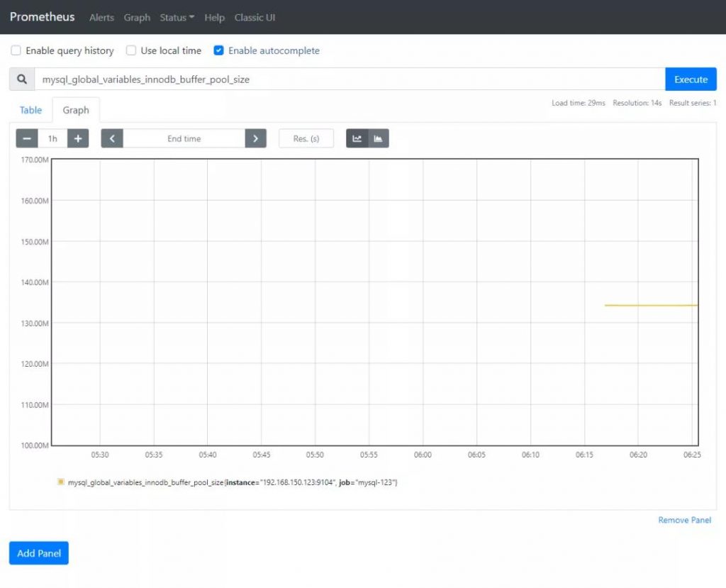
Task: Switch to the line chart display mode
Action: click(x=357, y=138)
